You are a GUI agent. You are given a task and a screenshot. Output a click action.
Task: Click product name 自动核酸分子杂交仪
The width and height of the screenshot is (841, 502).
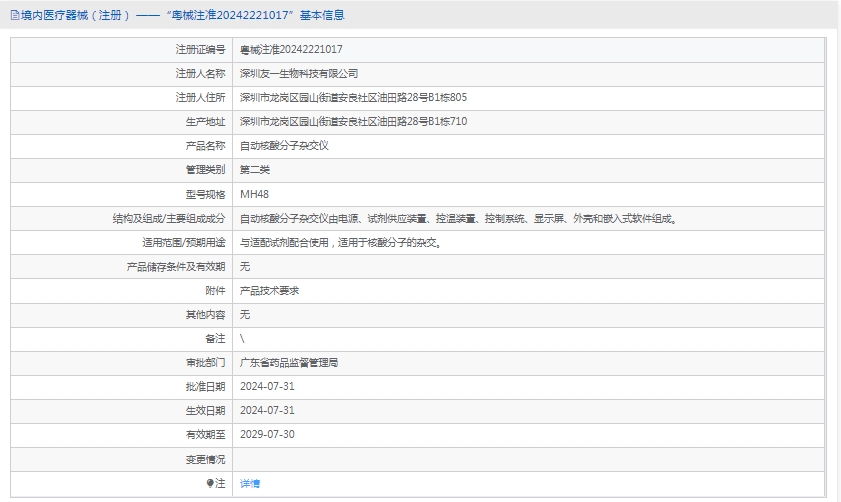[284, 145]
